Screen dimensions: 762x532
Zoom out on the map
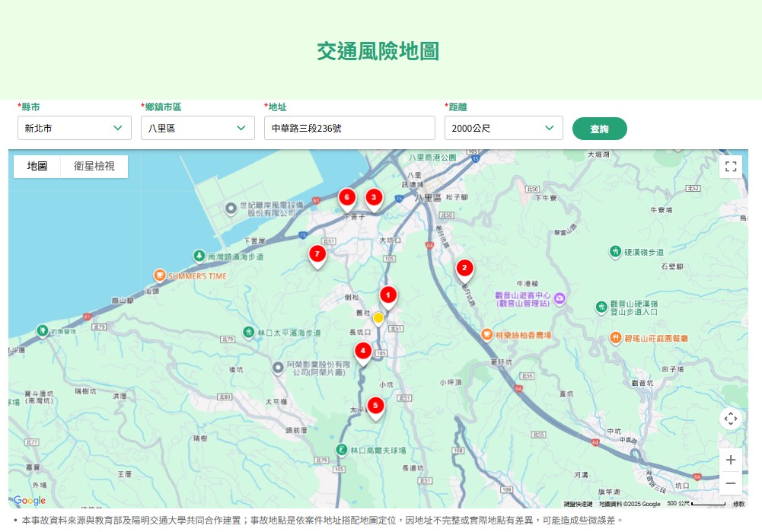point(730,483)
